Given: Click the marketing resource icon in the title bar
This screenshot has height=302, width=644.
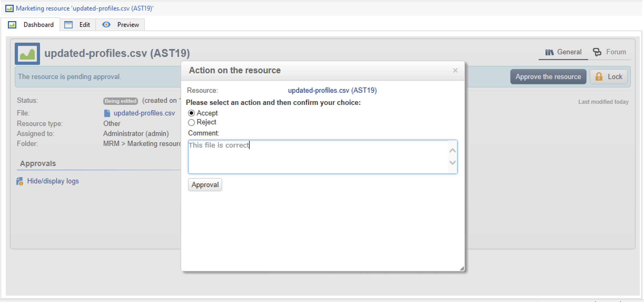Looking at the screenshot, I should 9,8.
